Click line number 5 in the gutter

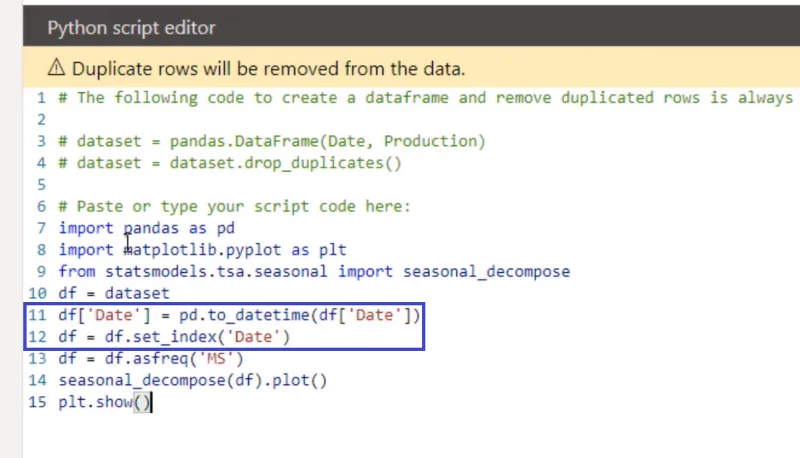click(41, 185)
